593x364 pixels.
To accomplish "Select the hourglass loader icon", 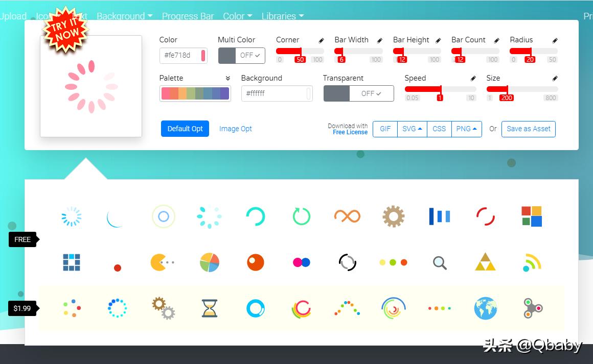I will coord(210,308).
